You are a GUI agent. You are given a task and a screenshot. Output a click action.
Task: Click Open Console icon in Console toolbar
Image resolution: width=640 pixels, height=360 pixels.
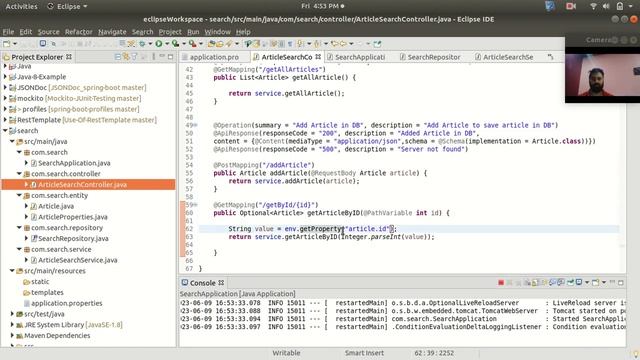[x=595, y=282]
